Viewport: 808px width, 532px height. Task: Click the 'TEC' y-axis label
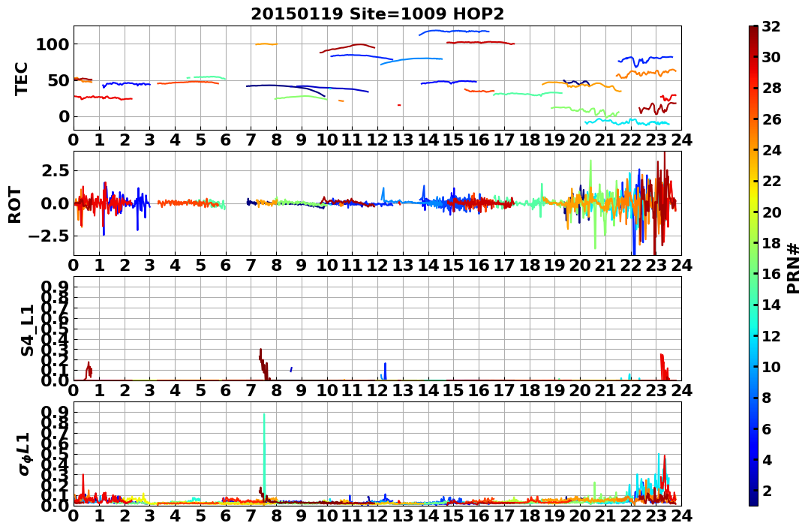[21, 79]
